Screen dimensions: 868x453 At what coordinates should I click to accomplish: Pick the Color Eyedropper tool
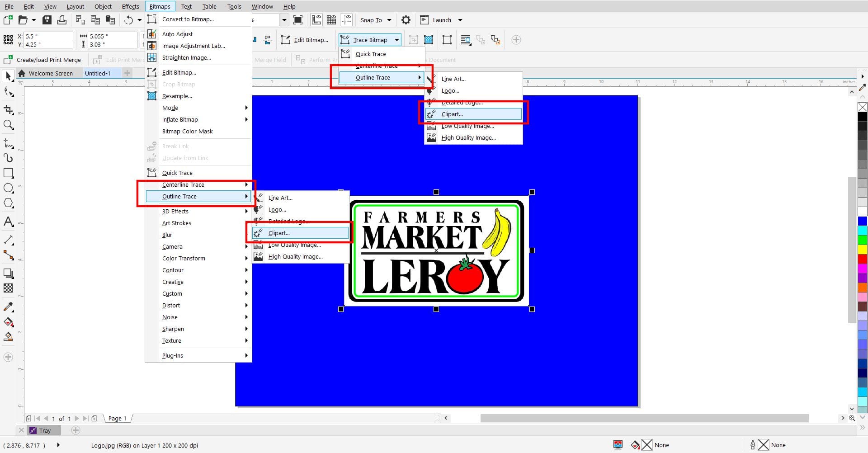8,307
